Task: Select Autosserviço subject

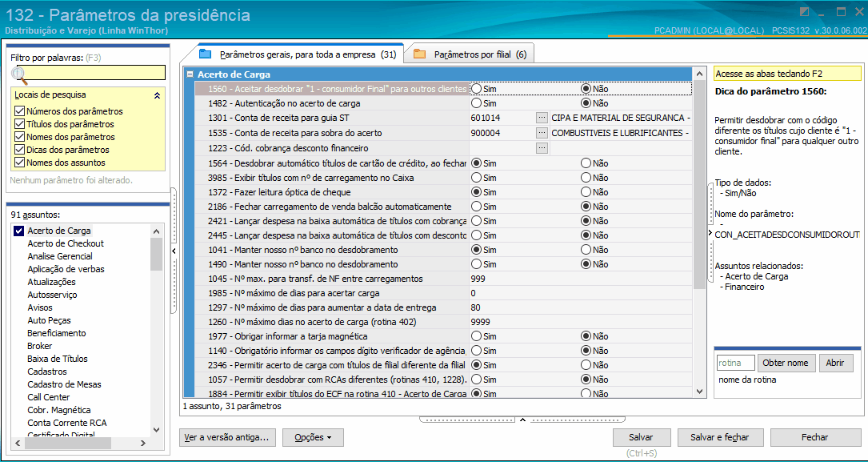Action: pos(52,295)
